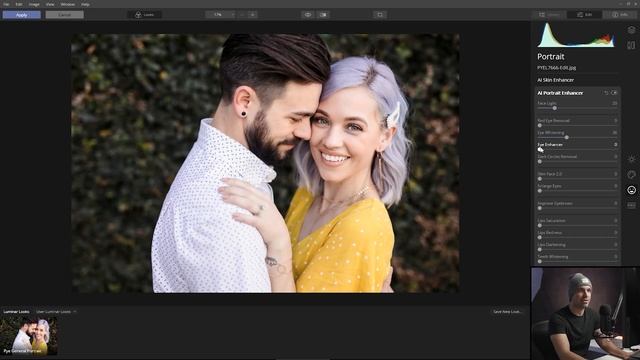The height and width of the screenshot is (360, 640).
Task: Select the Creative palette icon
Action: [x=631, y=175]
